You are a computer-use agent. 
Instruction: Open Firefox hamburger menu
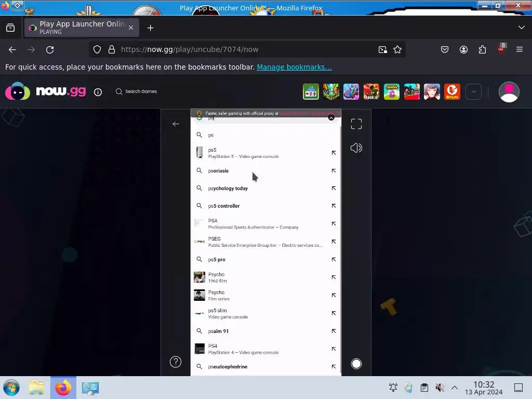(x=520, y=49)
